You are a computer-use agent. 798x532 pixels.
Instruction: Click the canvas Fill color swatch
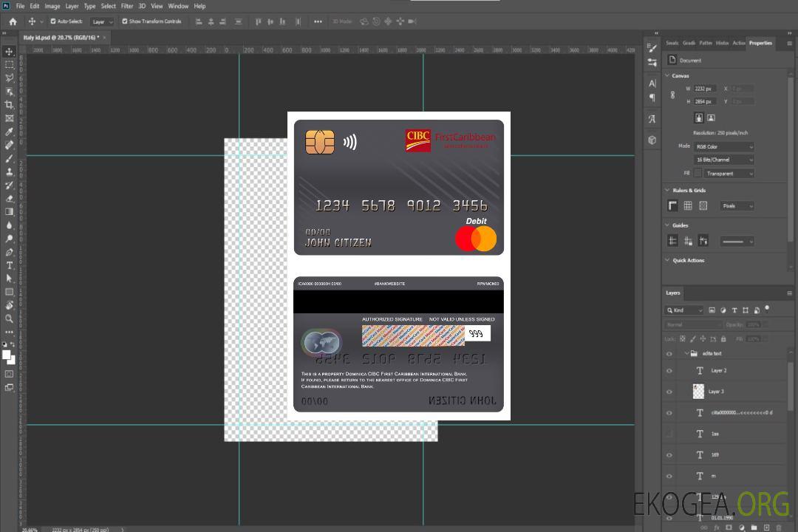tap(698, 173)
